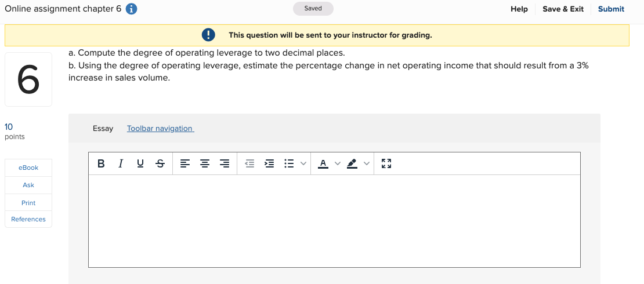The width and height of the screenshot is (644, 284).
Task: Submit the assignment
Action: click(611, 9)
